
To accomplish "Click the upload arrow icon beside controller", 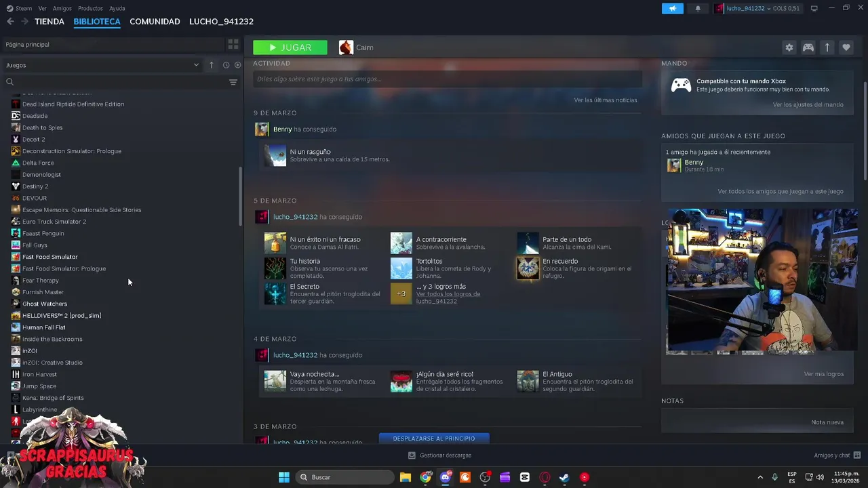I will 827,47.
